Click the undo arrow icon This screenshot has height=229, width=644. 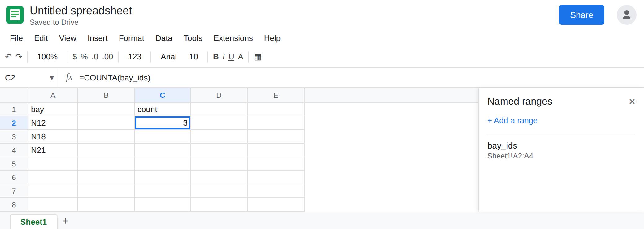[x=8, y=57]
